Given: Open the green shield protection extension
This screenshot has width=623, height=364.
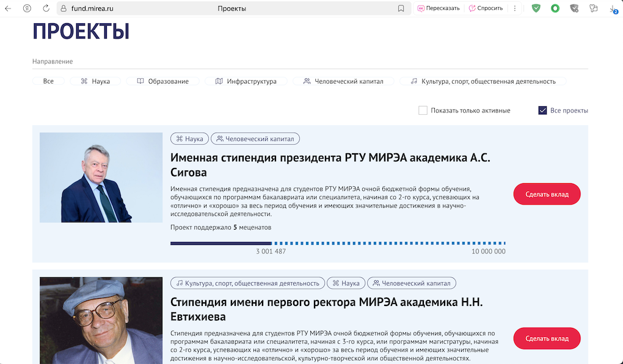Looking at the screenshot, I should tap(536, 9).
